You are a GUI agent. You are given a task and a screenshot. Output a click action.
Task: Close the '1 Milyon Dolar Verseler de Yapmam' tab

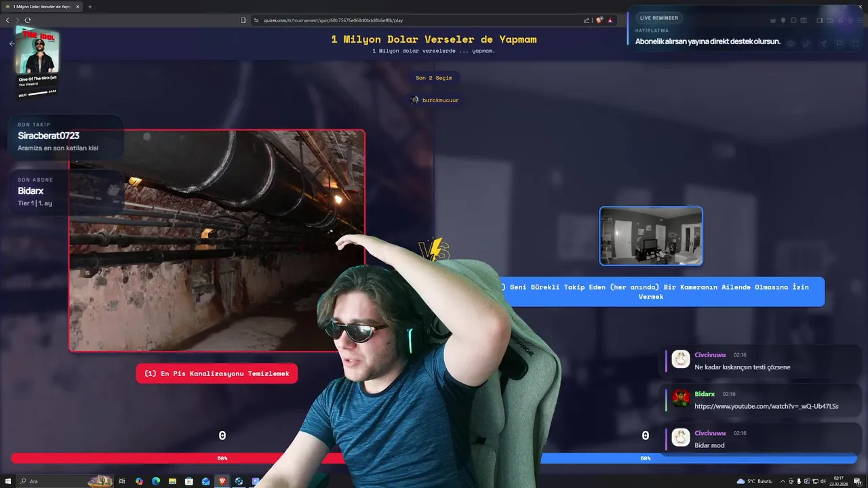pyautogui.click(x=77, y=7)
